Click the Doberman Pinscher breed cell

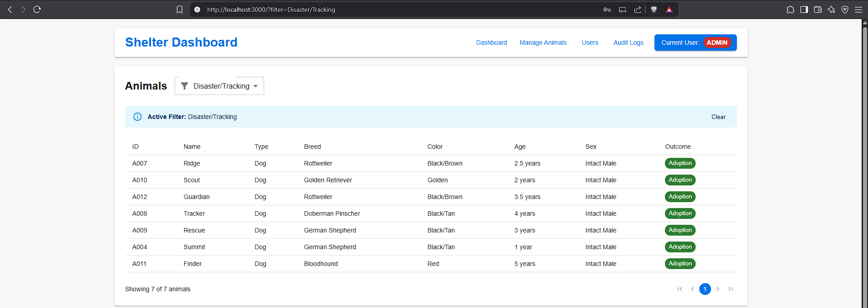(332, 213)
